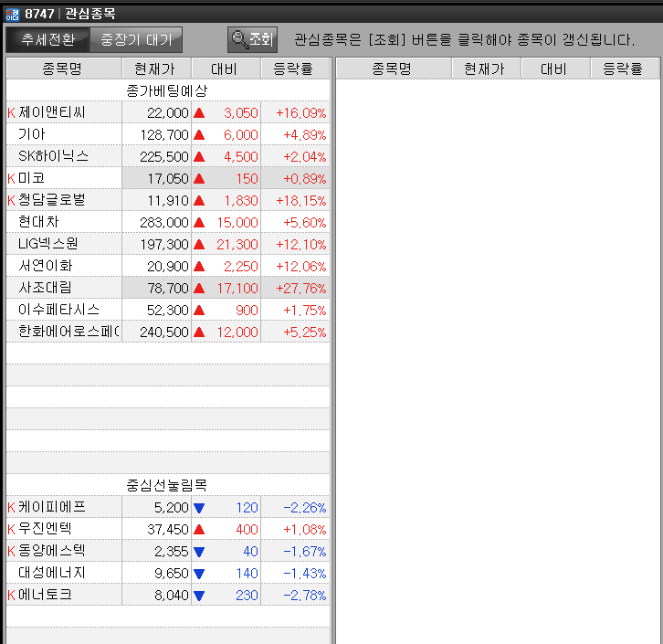Click the 78,700 price cell
Image resolution: width=663 pixels, height=644 pixels.
tap(156, 288)
